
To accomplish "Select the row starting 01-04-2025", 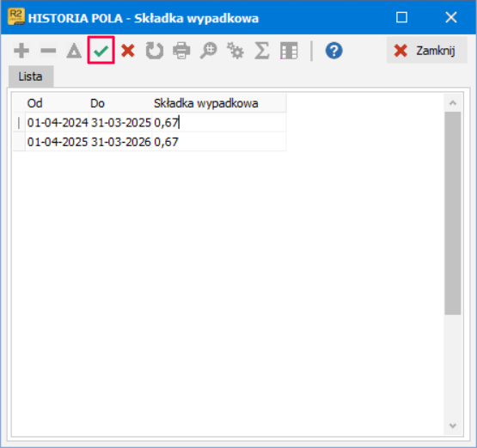I will 150,142.
